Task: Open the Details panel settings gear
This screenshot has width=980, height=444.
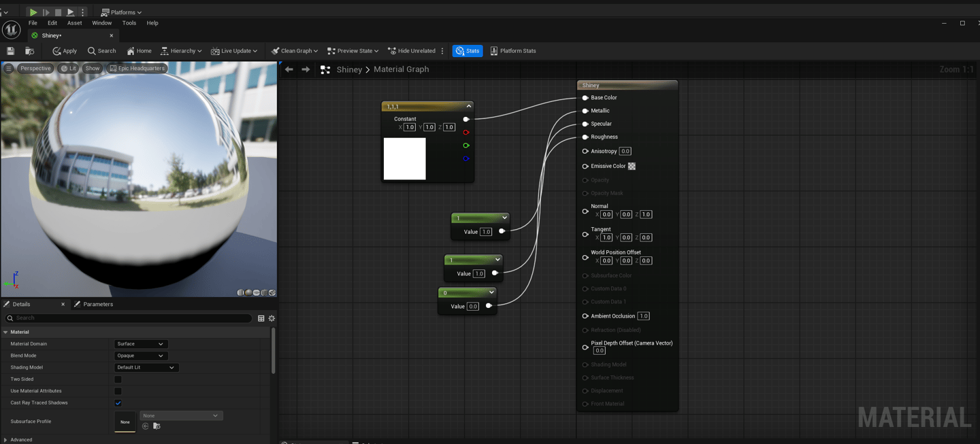Action: click(272, 318)
